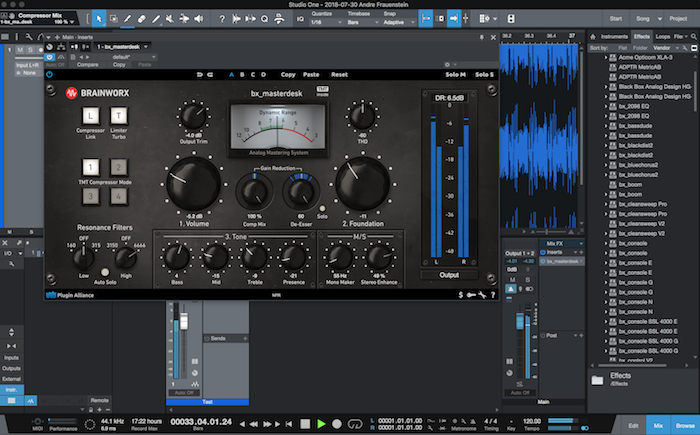Image resolution: width=700 pixels, height=435 pixels.
Task: Click the Outputs button in the console
Action: click(x=12, y=368)
